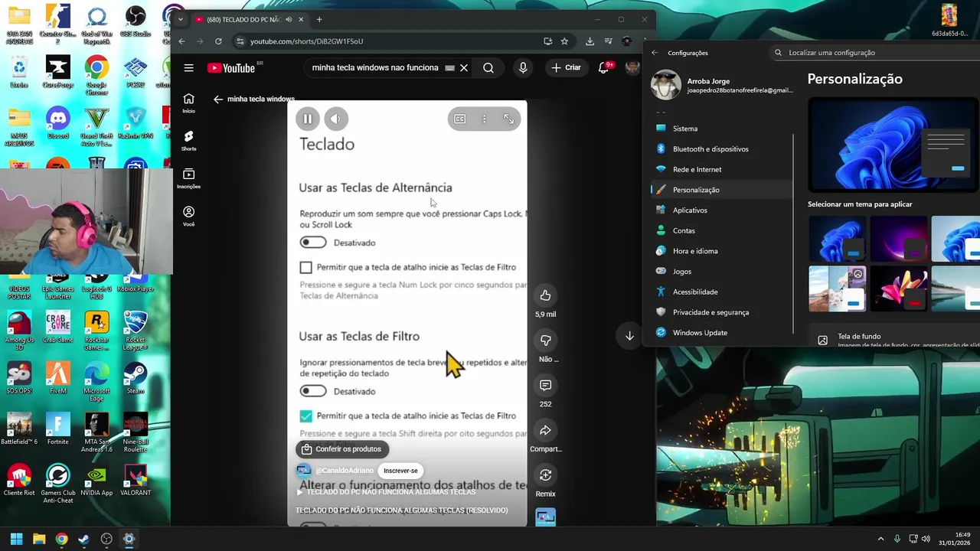Toggle closed captions on the Short

click(459, 119)
